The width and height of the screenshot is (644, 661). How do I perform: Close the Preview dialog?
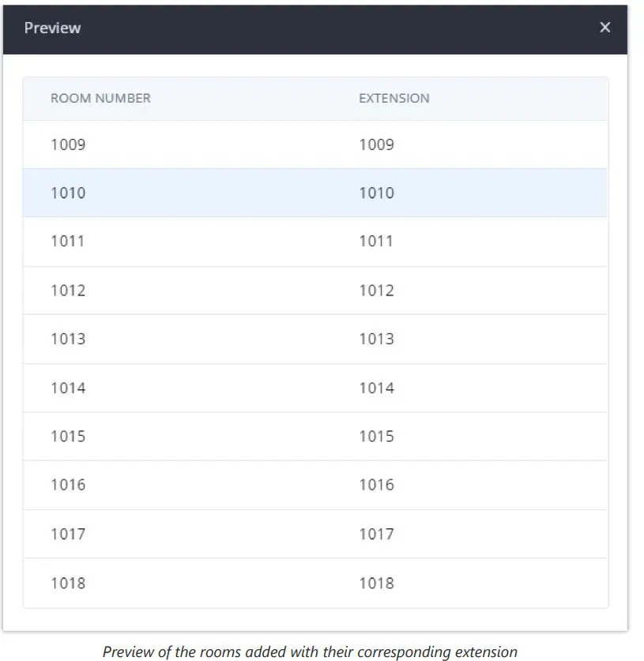(x=605, y=28)
